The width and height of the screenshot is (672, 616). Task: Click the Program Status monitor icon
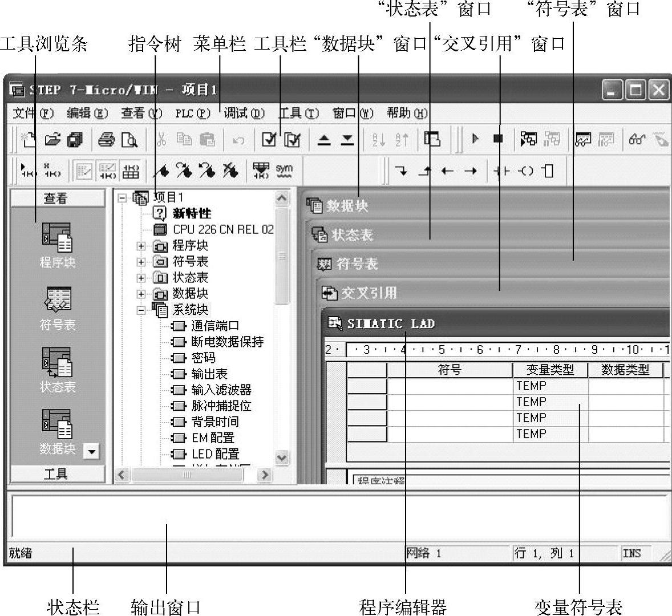(x=528, y=139)
